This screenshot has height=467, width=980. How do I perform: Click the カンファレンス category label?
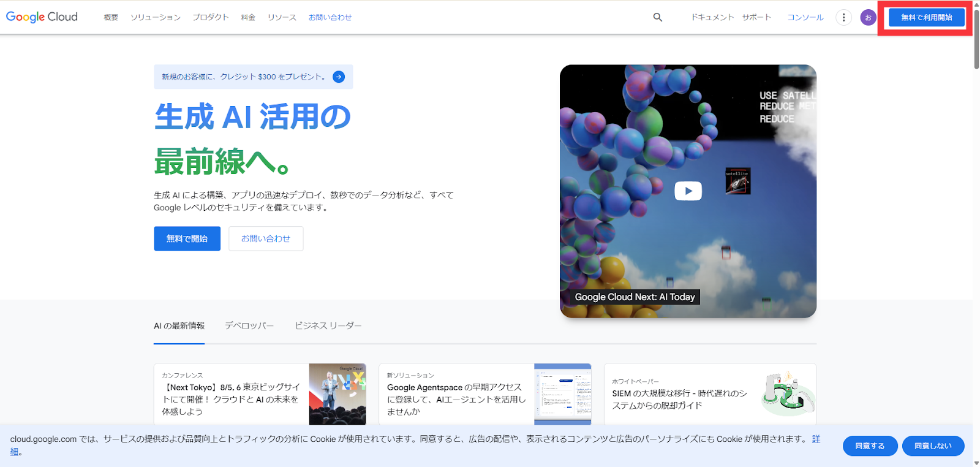(183, 375)
